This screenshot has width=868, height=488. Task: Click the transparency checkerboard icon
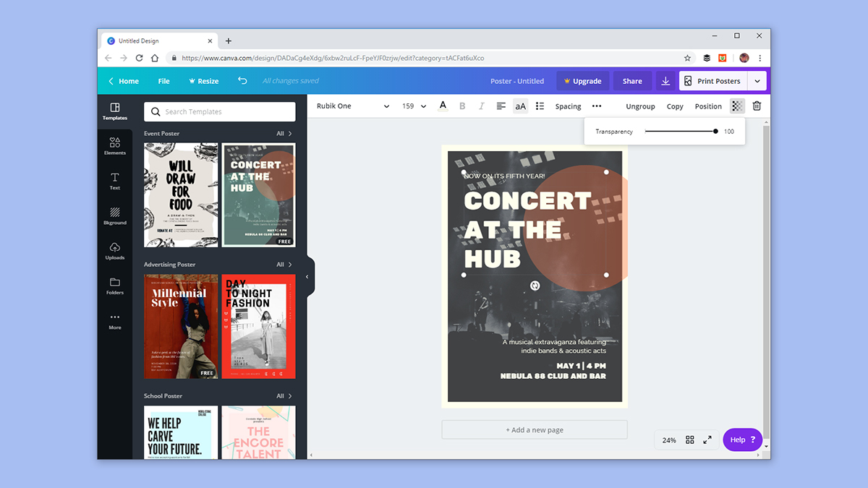[x=737, y=106]
